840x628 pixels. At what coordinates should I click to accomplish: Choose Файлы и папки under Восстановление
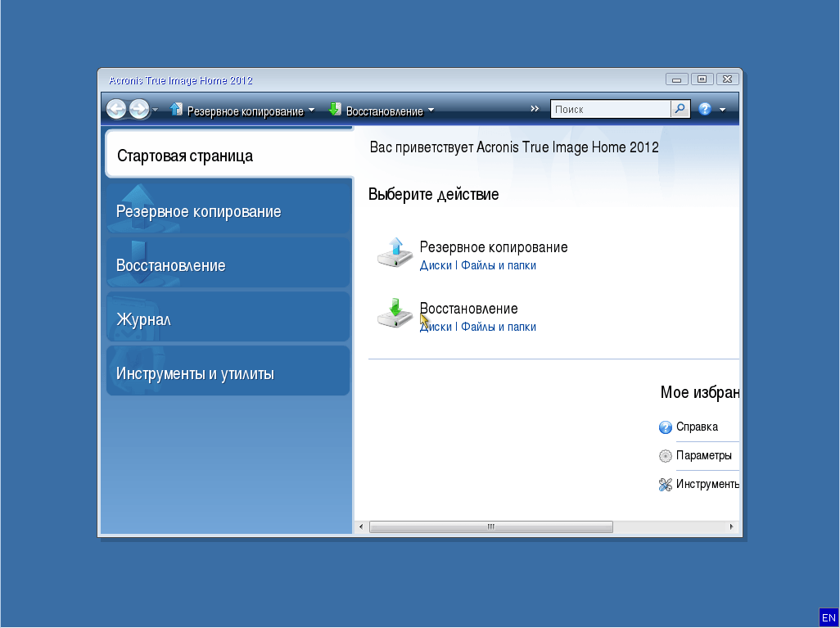point(499,327)
